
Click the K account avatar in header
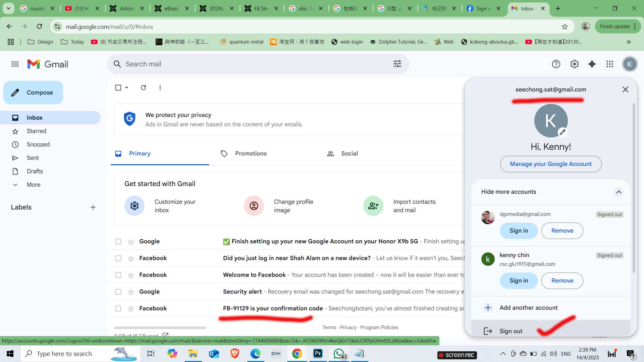630,64
